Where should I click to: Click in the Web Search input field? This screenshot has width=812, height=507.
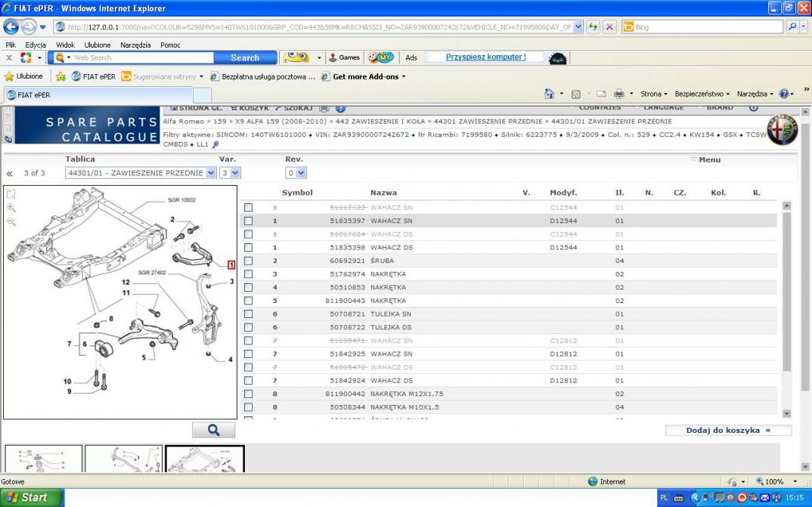pyautogui.click(x=142, y=58)
